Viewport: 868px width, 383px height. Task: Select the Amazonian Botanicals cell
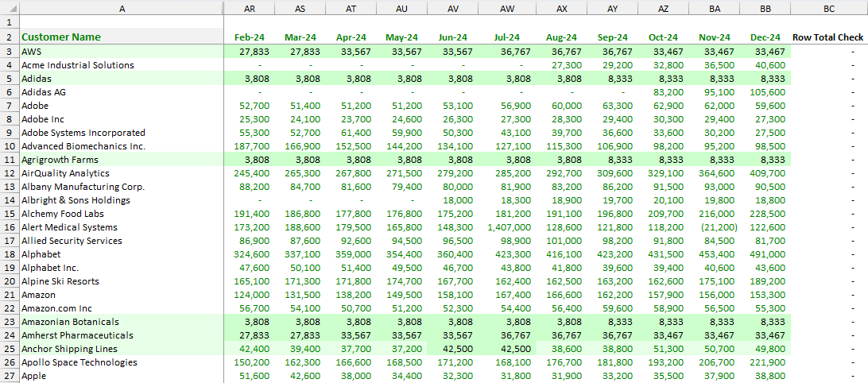(x=122, y=322)
